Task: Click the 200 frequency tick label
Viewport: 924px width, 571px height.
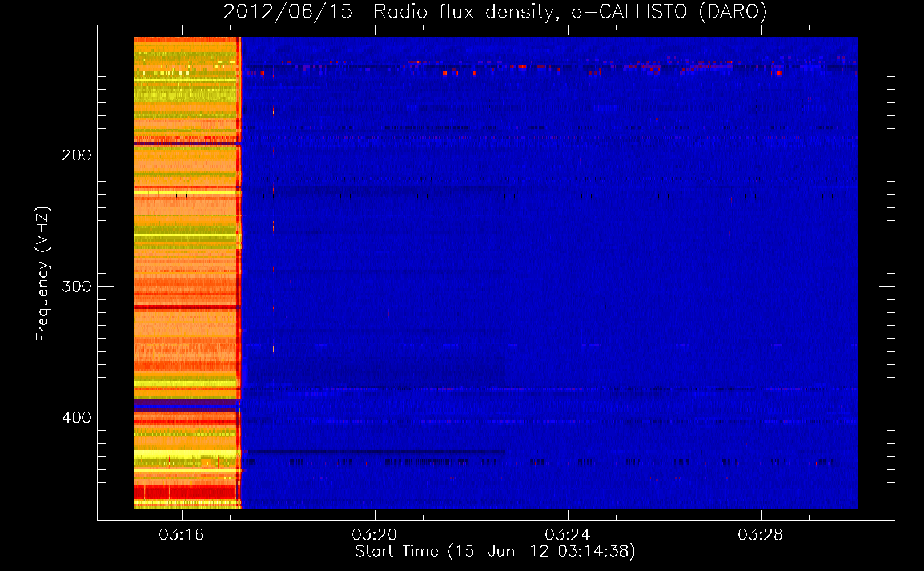Action: [77, 155]
